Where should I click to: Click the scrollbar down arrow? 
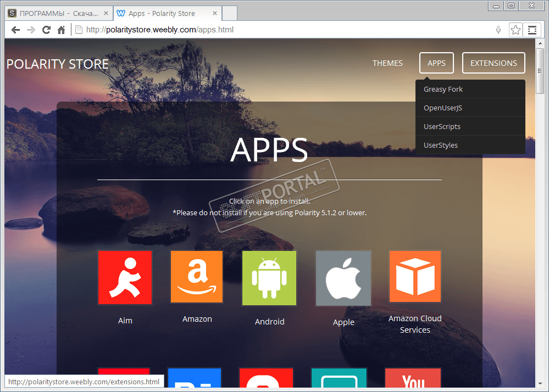click(540, 384)
